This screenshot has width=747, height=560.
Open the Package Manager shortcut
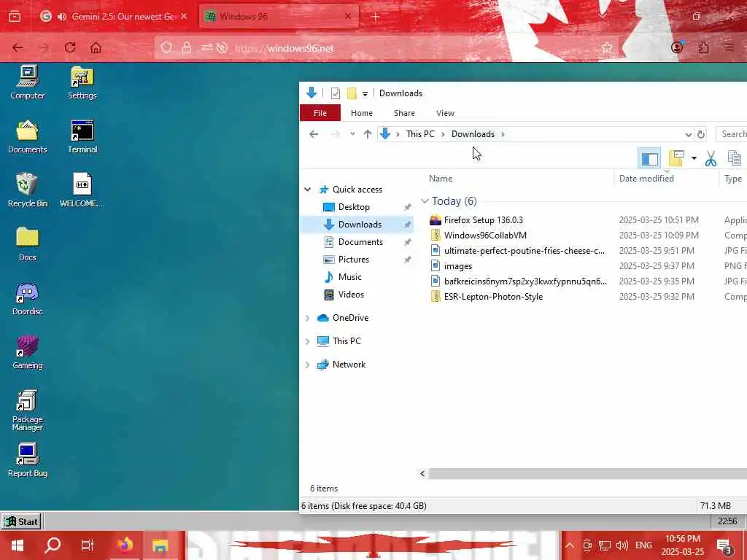[x=28, y=410]
